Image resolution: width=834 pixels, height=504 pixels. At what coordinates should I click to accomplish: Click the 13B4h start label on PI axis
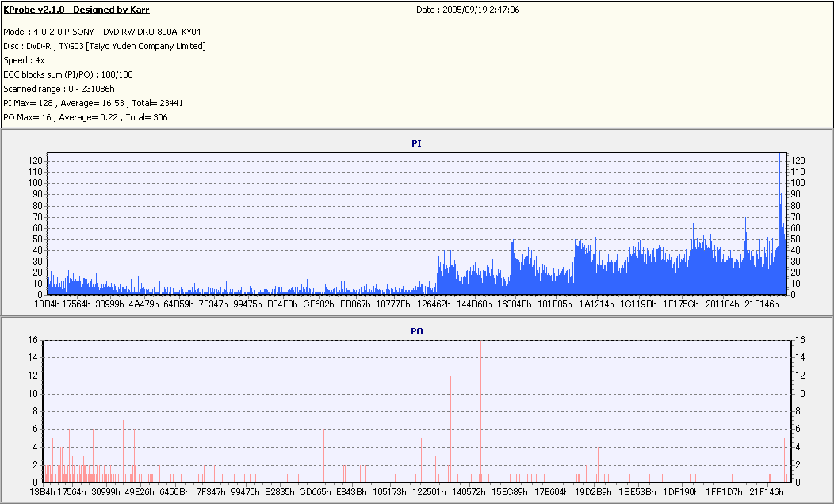click(x=46, y=304)
